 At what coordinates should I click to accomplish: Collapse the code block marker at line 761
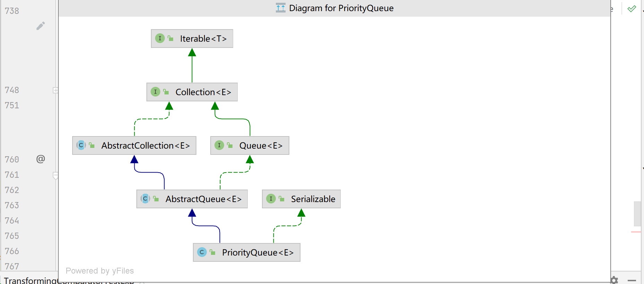click(x=55, y=175)
